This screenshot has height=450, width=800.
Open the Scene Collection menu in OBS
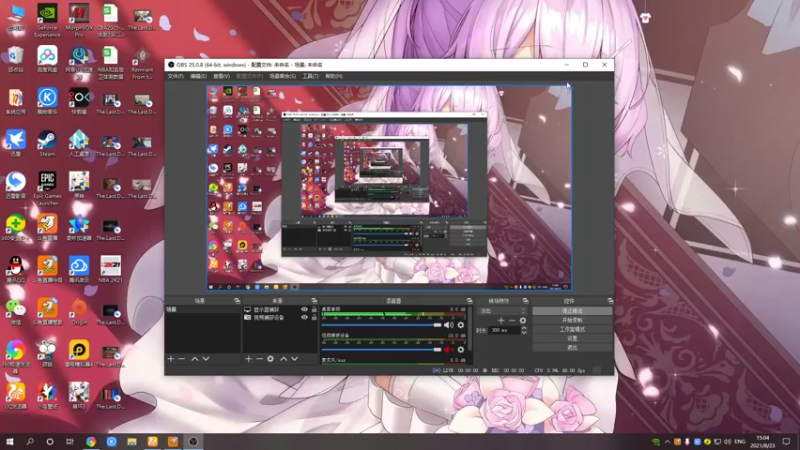[282, 76]
